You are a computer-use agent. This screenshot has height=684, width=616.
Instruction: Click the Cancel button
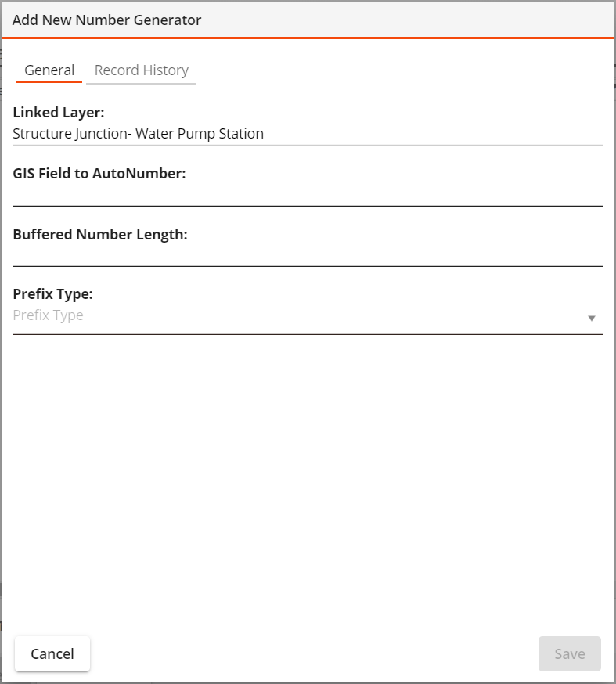point(52,653)
